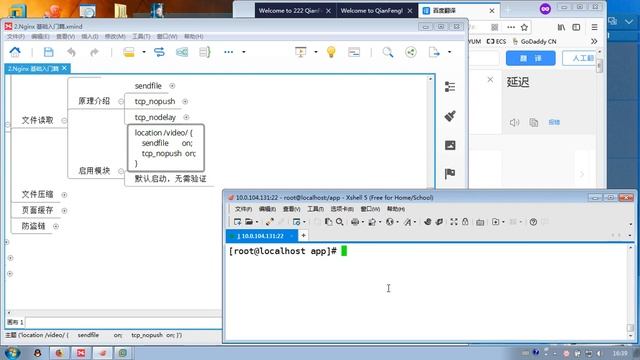The height and width of the screenshot is (360, 640).
Task: Save the XMind file with the disk icon
Action: 49,52
